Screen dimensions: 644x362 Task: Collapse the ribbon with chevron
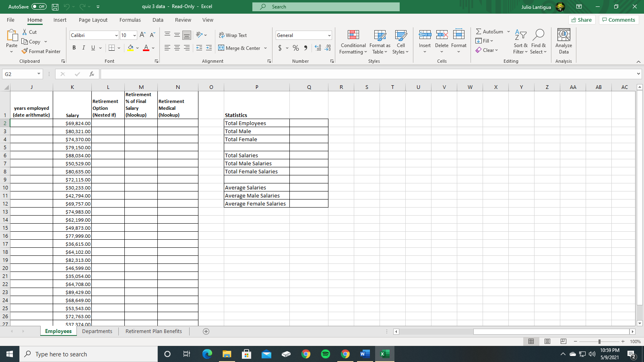tap(638, 62)
